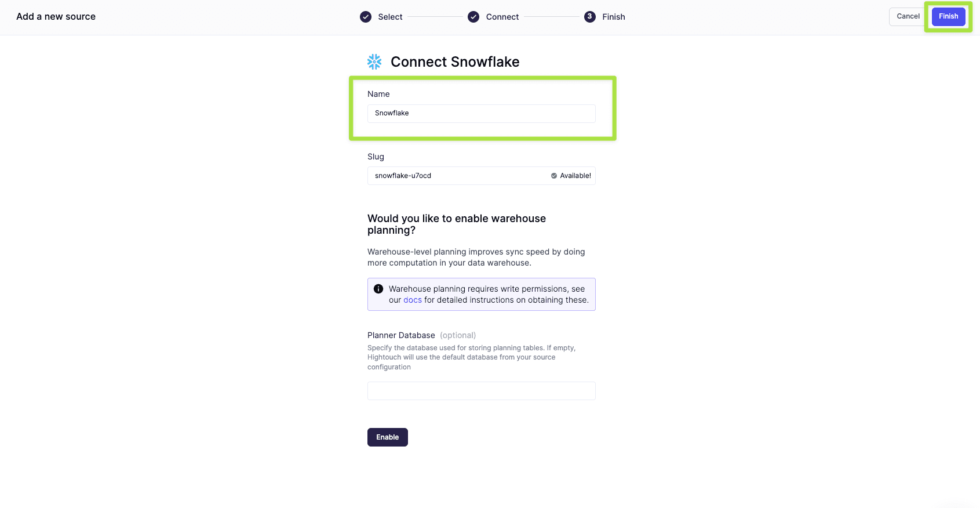Click into the Slug text field
This screenshot has width=980, height=508.
458,176
